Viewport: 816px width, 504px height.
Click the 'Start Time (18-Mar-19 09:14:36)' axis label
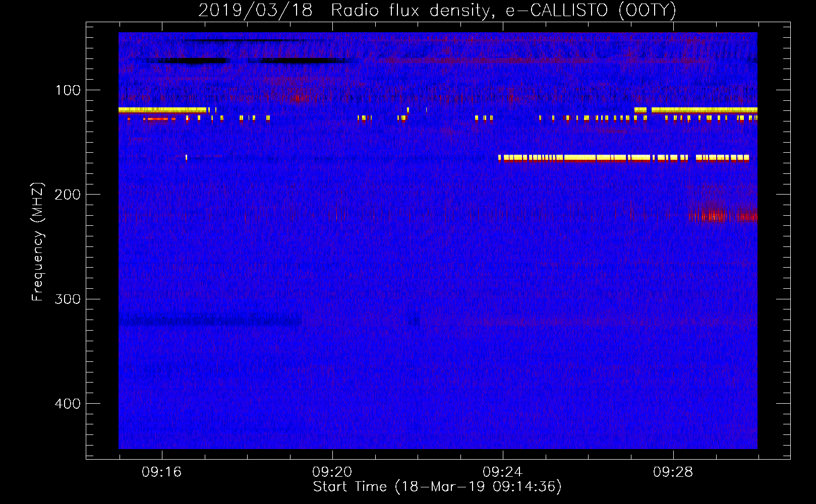(437, 487)
